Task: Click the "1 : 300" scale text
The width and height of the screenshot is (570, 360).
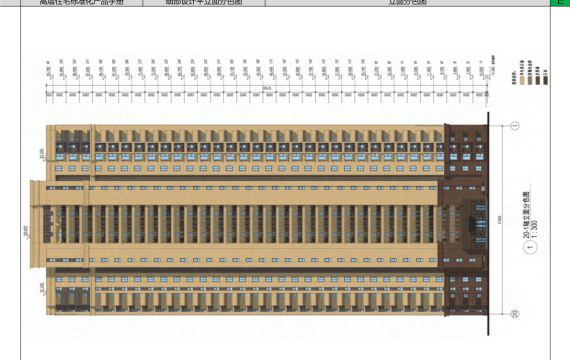Action: point(534,230)
